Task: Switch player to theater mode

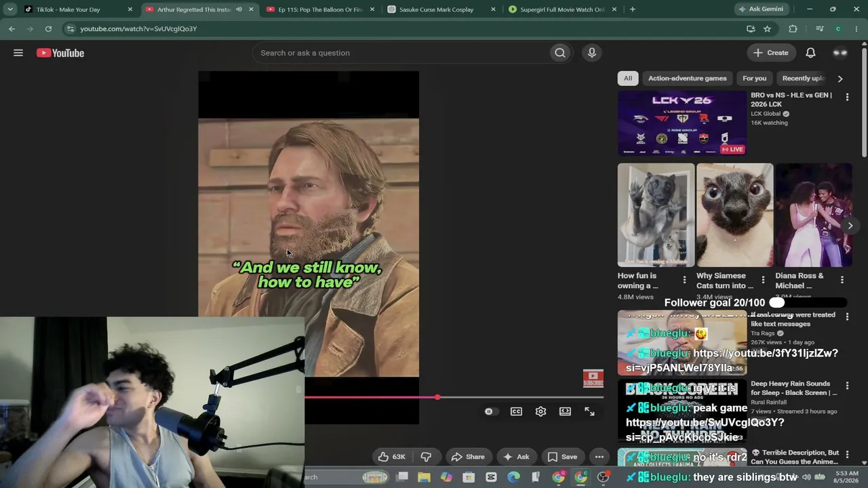Action: click(565, 411)
